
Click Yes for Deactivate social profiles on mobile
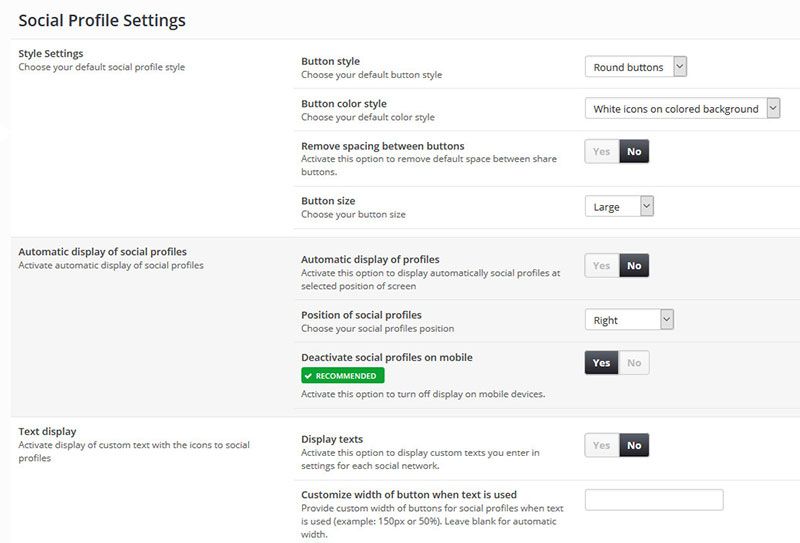(602, 363)
